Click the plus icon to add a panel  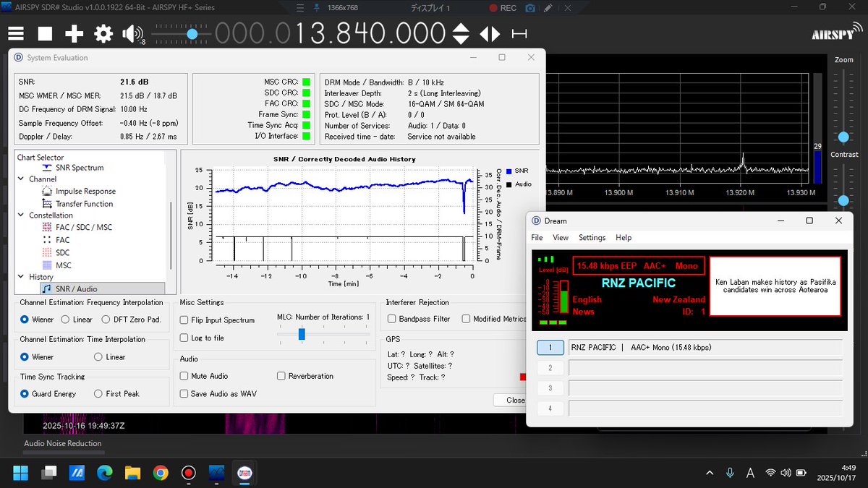(75, 34)
